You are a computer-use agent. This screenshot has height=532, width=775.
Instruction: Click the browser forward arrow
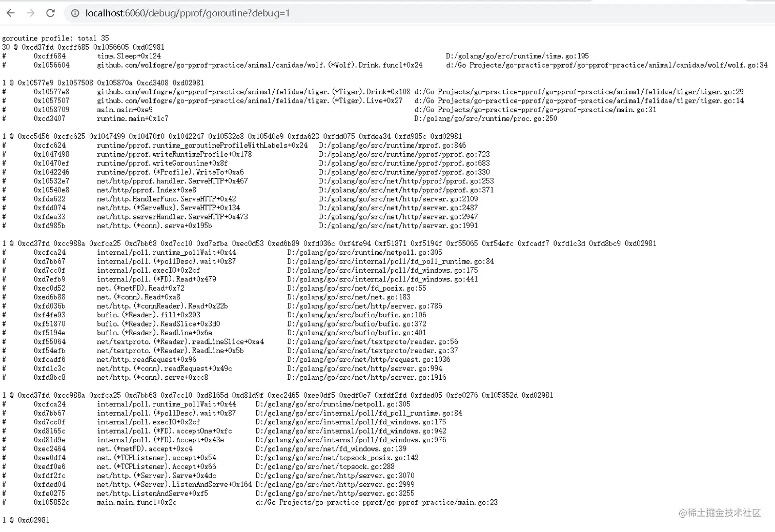[x=30, y=13]
